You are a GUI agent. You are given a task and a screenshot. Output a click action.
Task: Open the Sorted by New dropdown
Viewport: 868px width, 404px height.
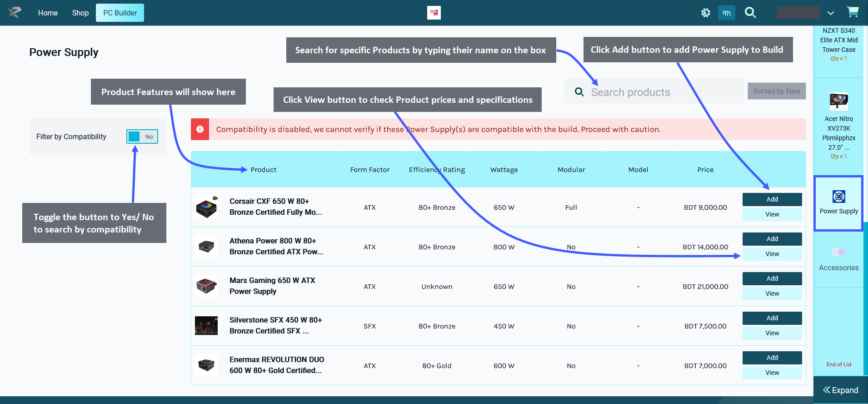point(777,91)
